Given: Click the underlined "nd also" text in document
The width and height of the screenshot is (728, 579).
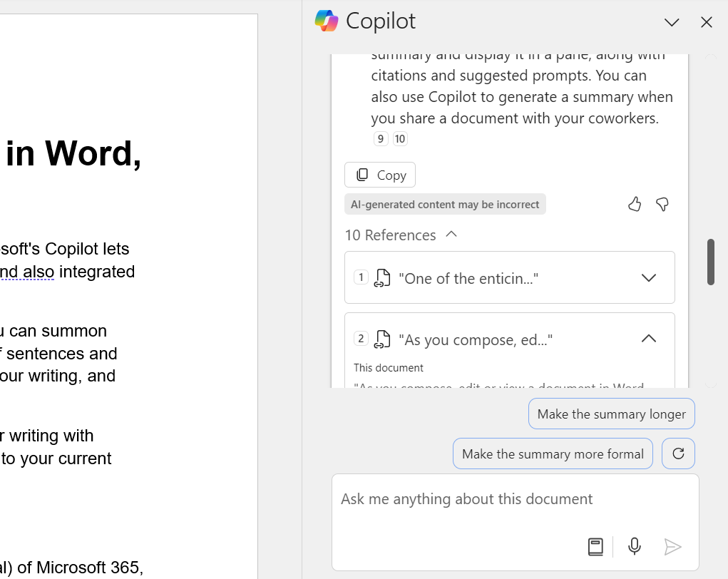Looking at the screenshot, I should click(27, 272).
